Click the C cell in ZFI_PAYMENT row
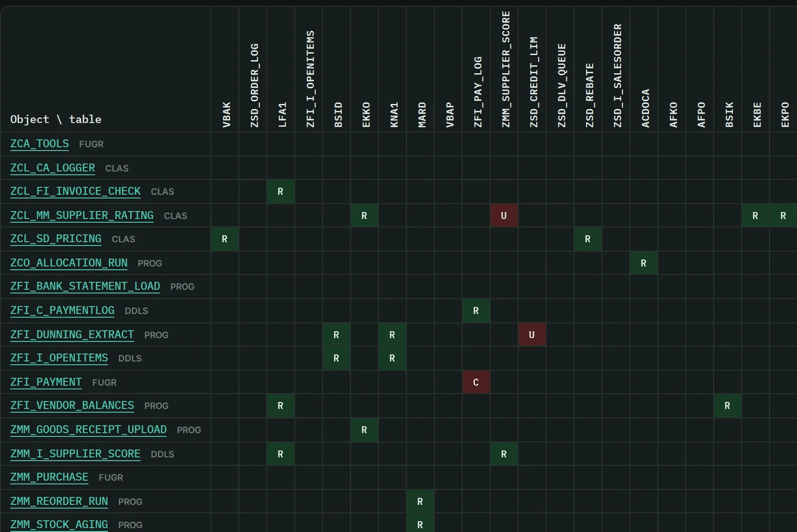This screenshot has width=797, height=532. point(476,382)
